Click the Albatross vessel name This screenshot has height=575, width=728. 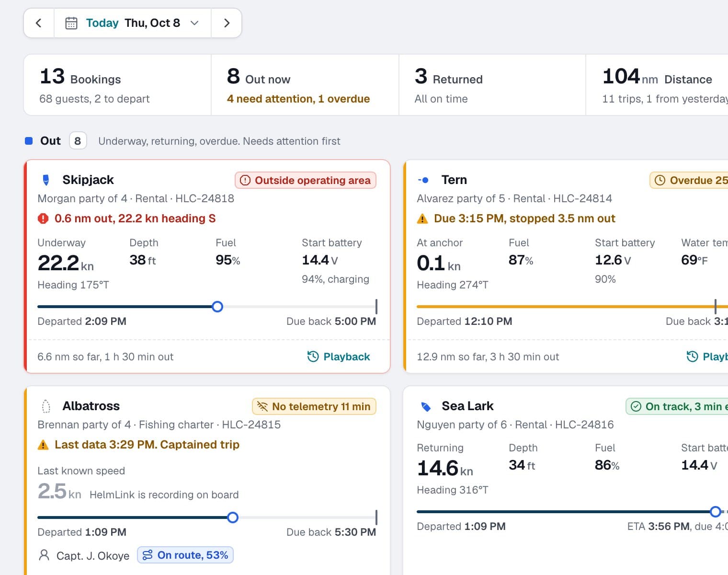pyautogui.click(x=91, y=406)
